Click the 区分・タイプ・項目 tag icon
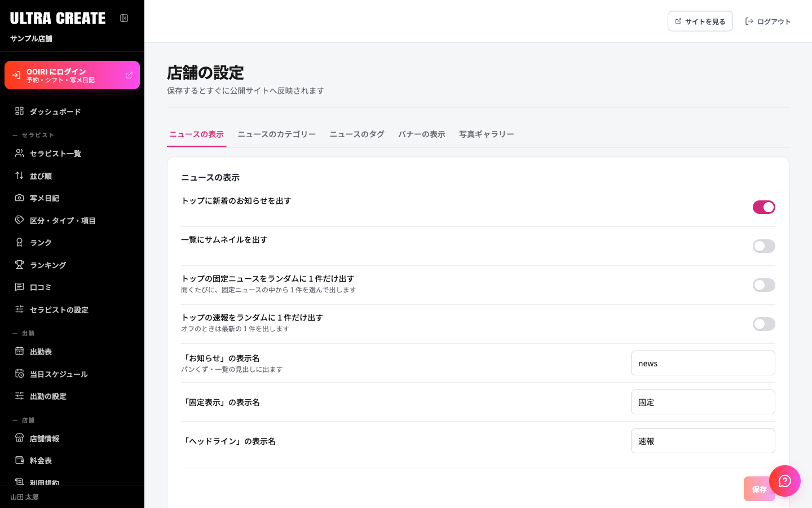 click(19, 220)
